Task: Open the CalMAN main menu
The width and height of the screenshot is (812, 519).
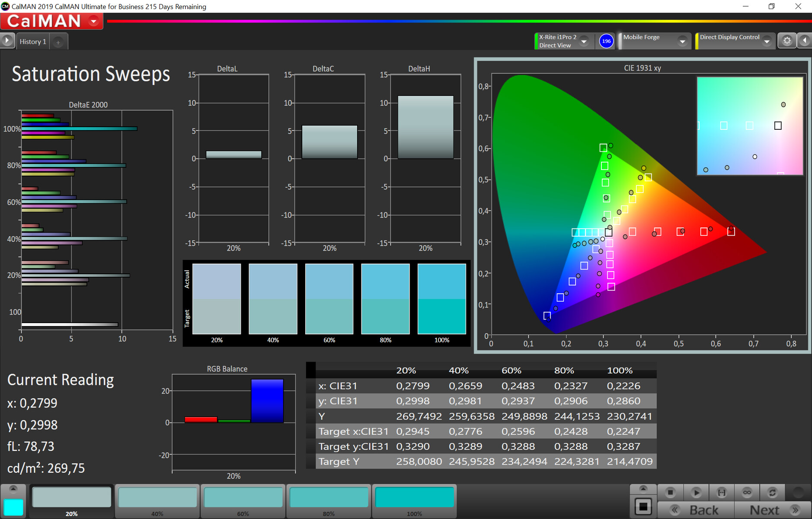Action: (x=93, y=21)
